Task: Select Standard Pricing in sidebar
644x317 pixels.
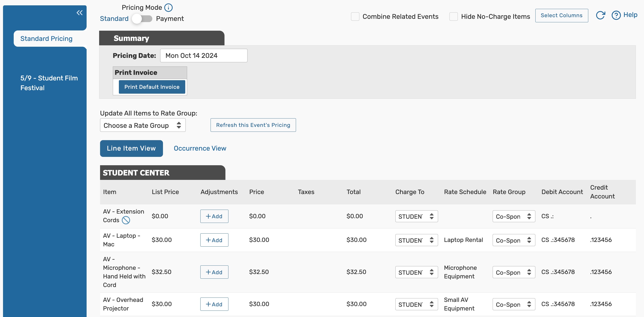Action: [46, 39]
